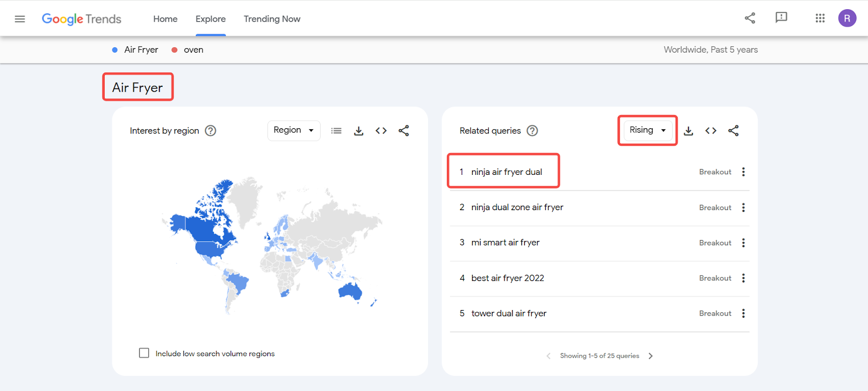Open help for Related queries
Viewport: 868px width, 391px height.
(x=532, y=131)
